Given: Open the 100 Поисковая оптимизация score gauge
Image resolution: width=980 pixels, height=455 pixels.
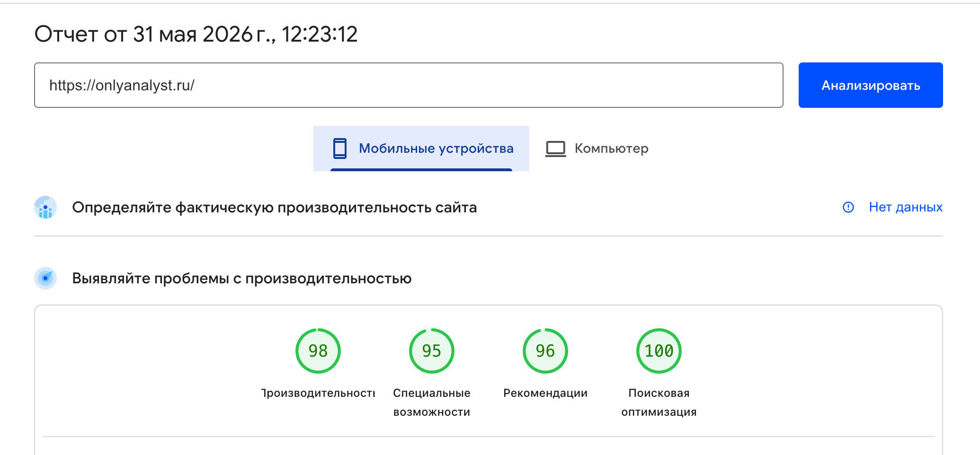Looking at the screenshot, I should click(x=659, y=351).
